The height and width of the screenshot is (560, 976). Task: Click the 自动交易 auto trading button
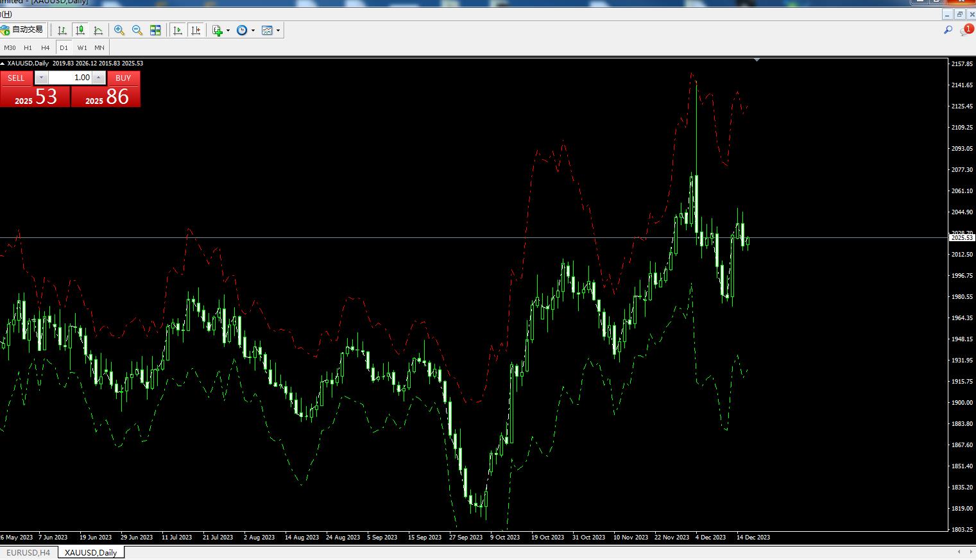click(x=22, y=30)
